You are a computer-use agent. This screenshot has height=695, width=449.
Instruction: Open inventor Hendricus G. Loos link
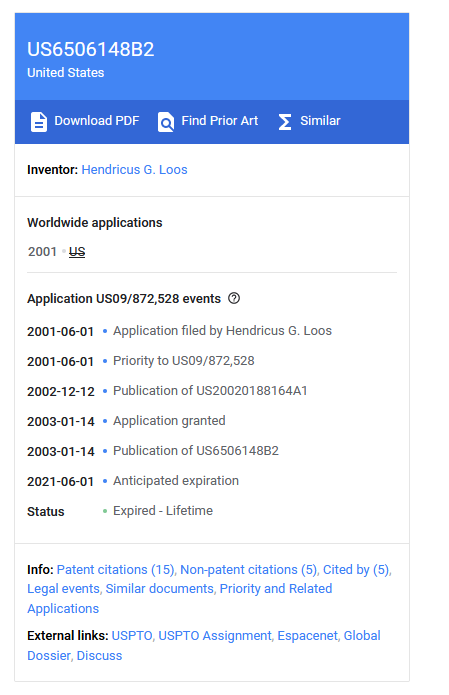134,170
